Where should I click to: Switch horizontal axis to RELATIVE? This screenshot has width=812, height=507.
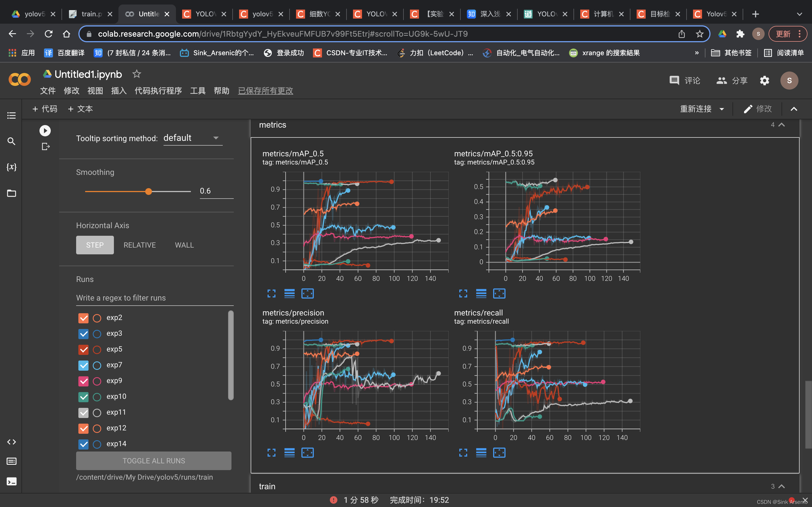point(140,245)
